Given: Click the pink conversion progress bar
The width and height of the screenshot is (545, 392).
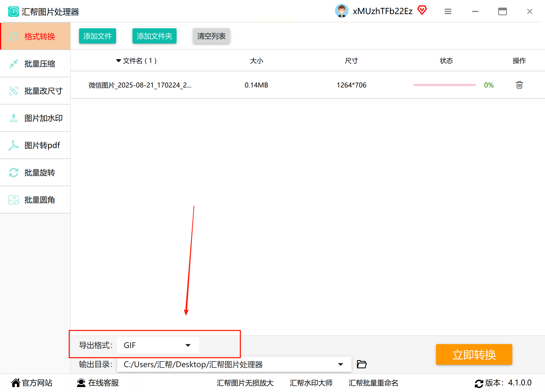Looking at the screenshot, I should 444,85.
